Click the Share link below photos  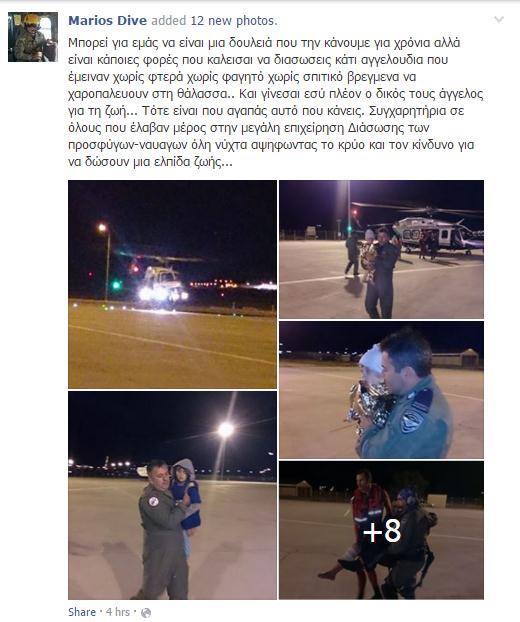point(82,612)
